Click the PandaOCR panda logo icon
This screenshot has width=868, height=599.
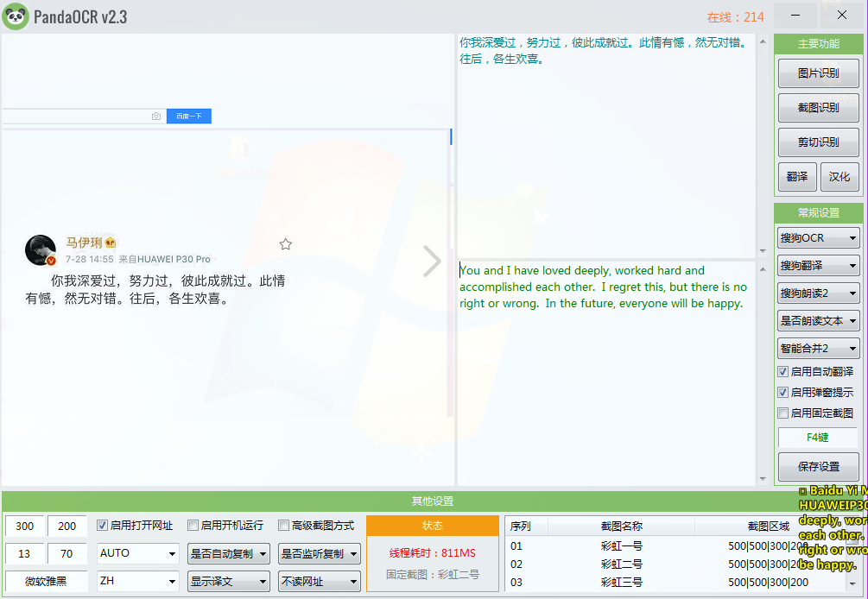(x=16, y=16)
